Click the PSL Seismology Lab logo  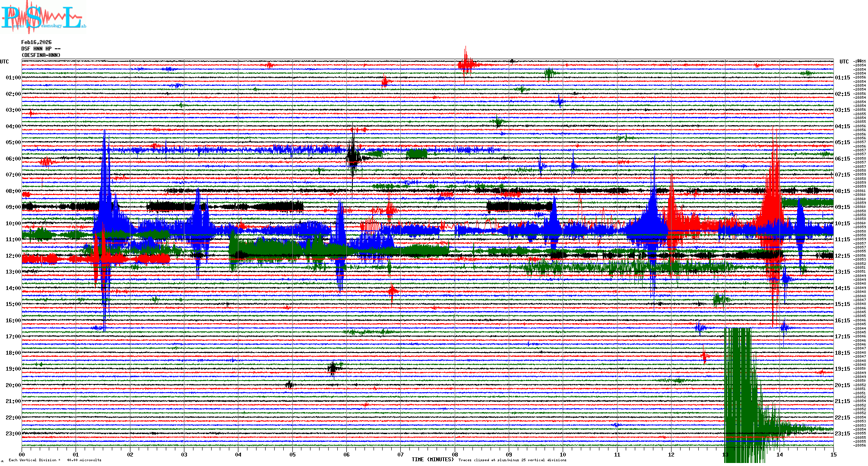(43, 17)
